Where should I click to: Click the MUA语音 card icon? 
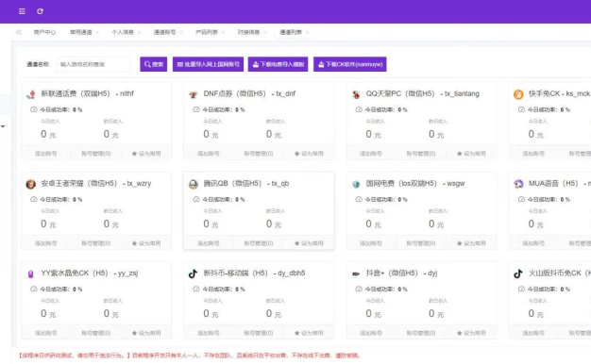pos(518,184)
